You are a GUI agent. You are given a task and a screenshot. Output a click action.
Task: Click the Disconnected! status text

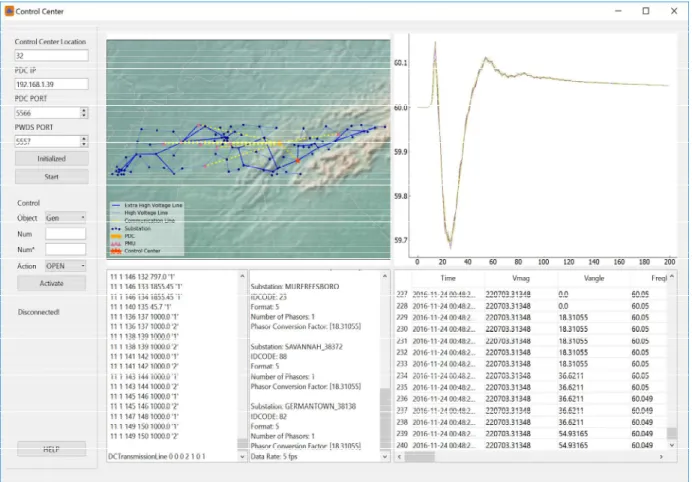point(39,312)
